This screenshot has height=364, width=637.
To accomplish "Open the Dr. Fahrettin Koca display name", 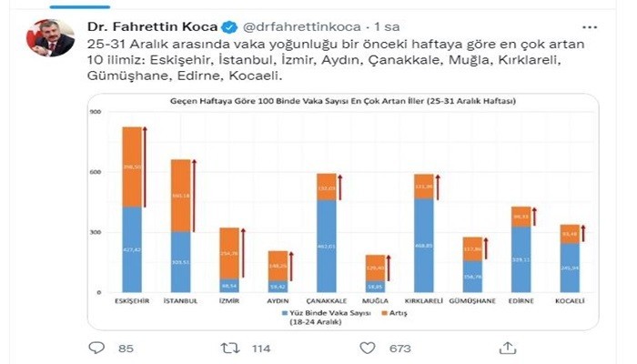I will tap(153, 26).
